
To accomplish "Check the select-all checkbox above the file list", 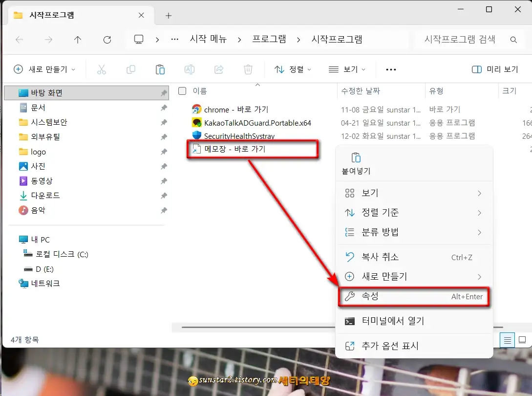I will click(x=181, y=90).
